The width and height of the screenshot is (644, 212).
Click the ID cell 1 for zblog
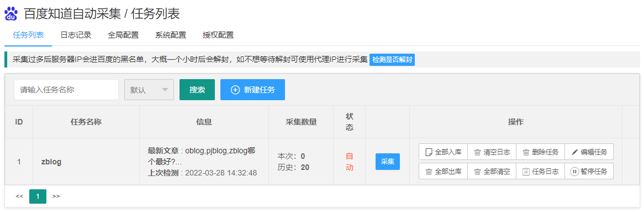[19, 162]
